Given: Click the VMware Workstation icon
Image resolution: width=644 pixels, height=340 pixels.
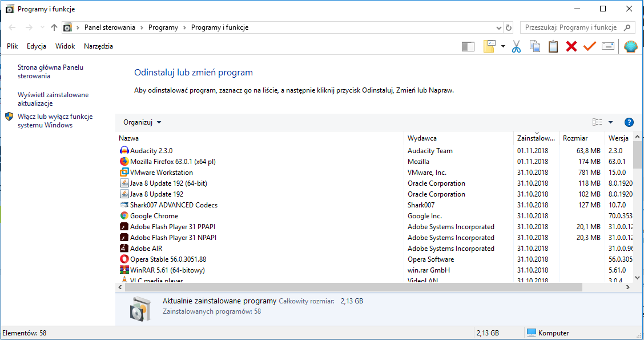Looking at the screenshot, I should [x=124, y=172].
